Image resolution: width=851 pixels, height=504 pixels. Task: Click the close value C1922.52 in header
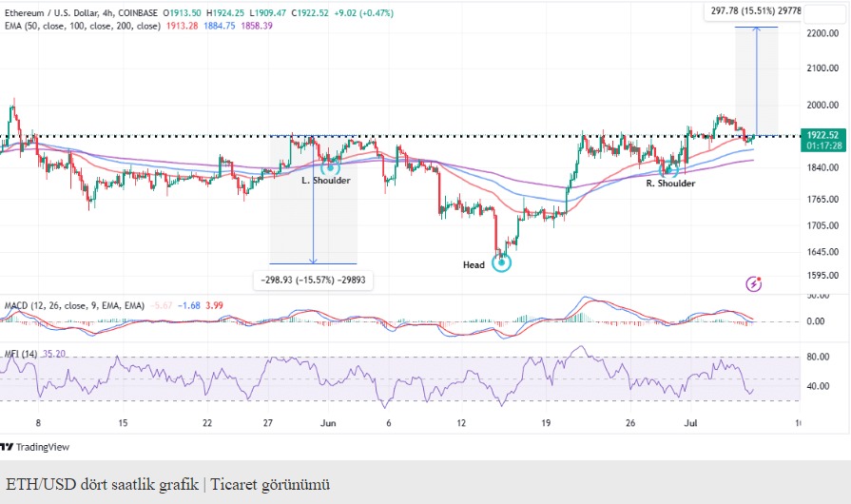coord(310,13)
